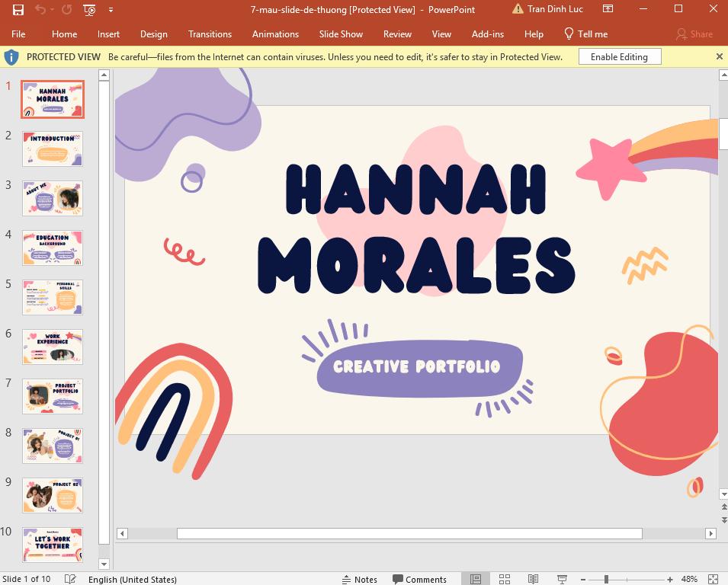This screenshot has width=728, height=585.
Task: Click the Save icon
Action: [18, 10]
